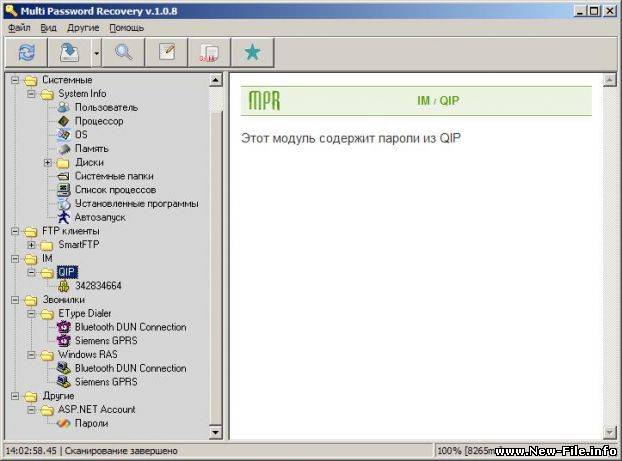Collapse the System Info node
Screen dimensions: 622x461
[x=31, y=94]
